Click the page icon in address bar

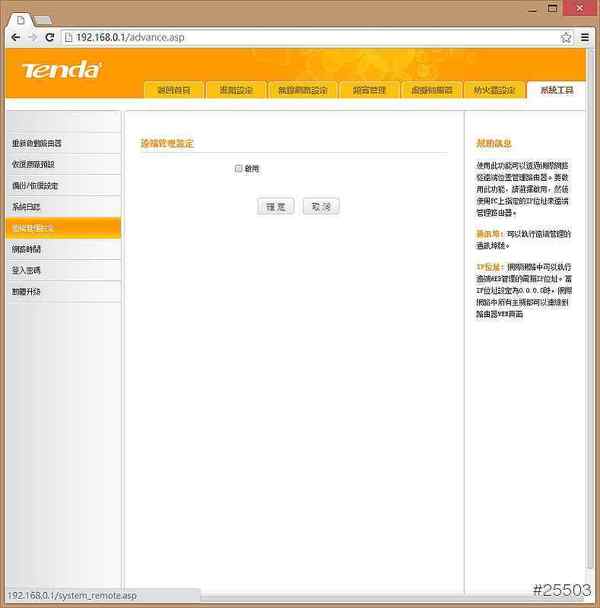[x=69, y=37]
